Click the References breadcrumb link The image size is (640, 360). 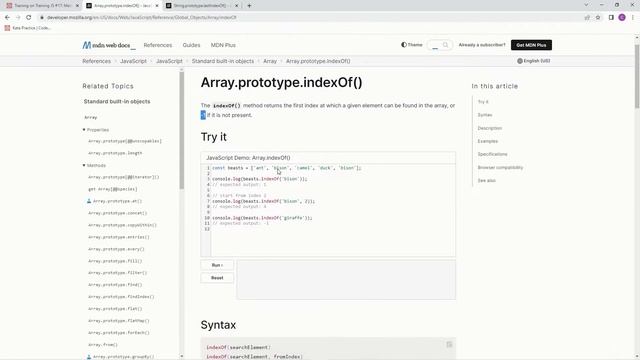click(96, 61)
